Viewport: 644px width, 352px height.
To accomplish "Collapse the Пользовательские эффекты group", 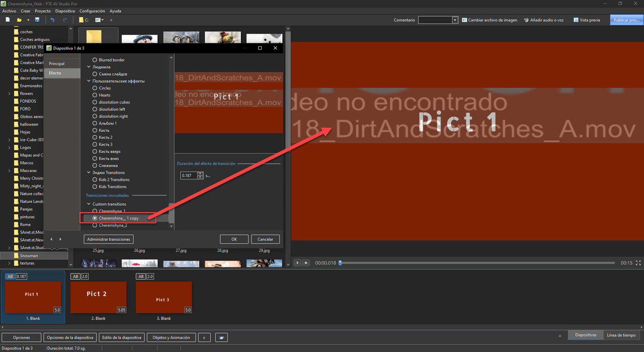I will (89, 81).
